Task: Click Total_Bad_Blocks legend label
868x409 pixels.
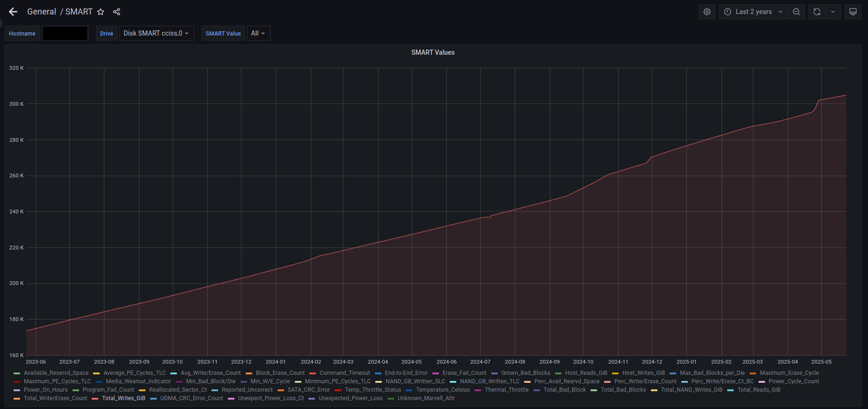Action: click(623, 390)
